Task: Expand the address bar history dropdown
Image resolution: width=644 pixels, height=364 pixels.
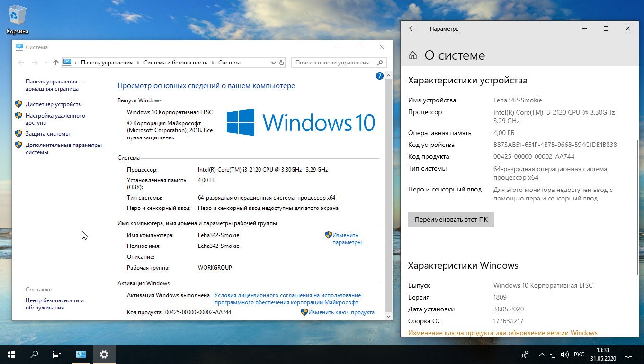Action: tap(273, 63)
